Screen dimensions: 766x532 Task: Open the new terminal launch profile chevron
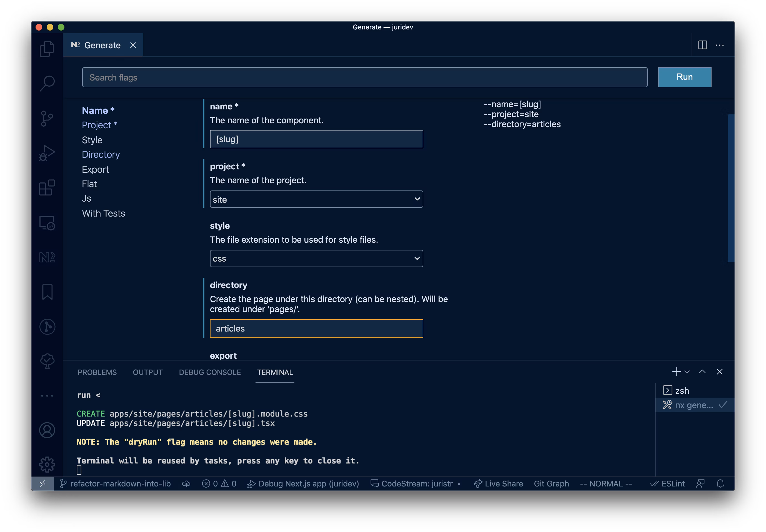click(687, 372)
